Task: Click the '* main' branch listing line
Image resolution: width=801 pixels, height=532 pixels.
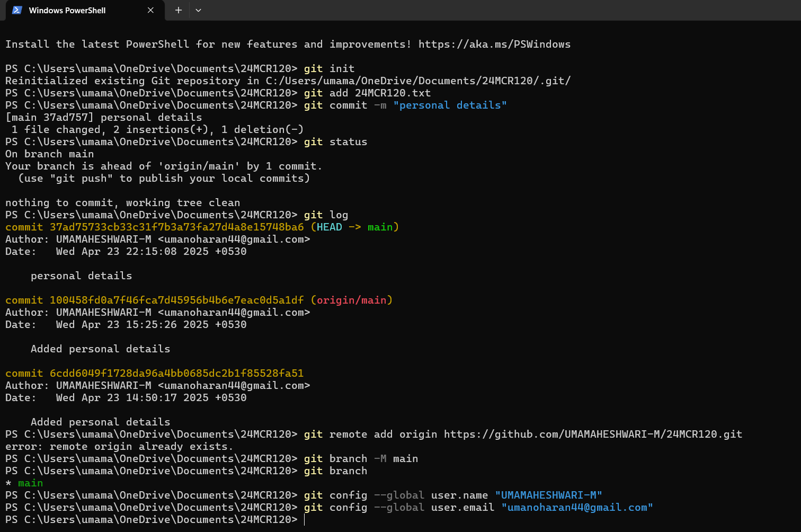Action: coord(24,483)
